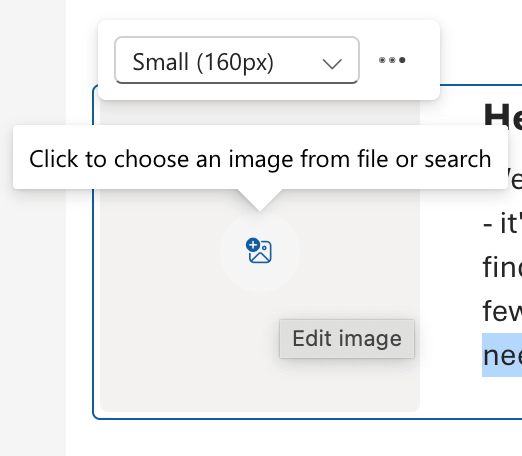Click the Edit image button

347,339
